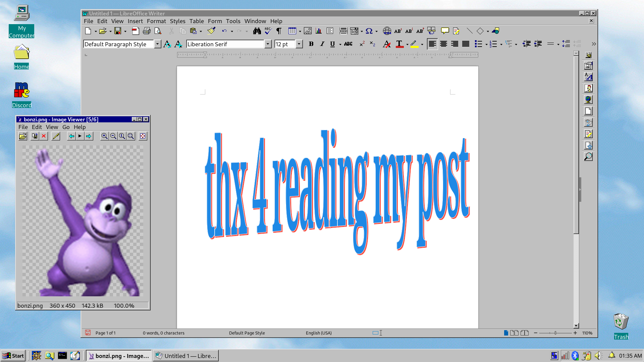Click the Fullscreen icon in Image Viewer
The height and width of the screenshot is (362, 644).
pyautogui.click(x=143, y=136)
